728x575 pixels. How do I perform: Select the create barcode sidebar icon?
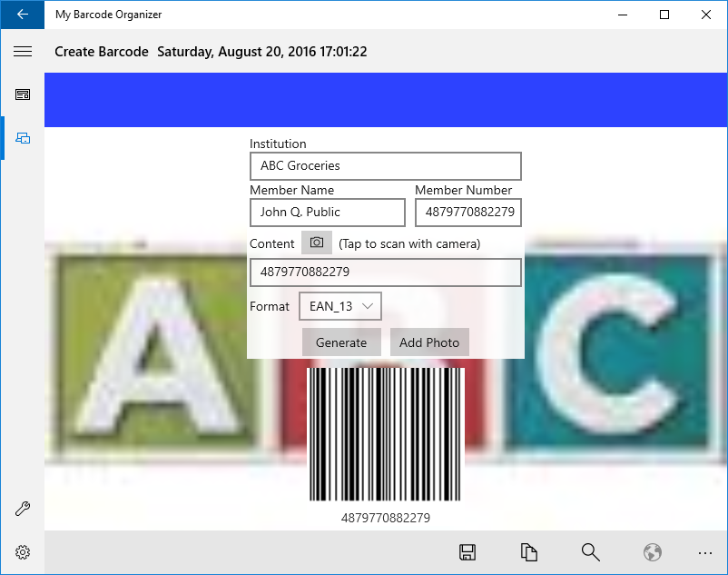click(23, 138)
